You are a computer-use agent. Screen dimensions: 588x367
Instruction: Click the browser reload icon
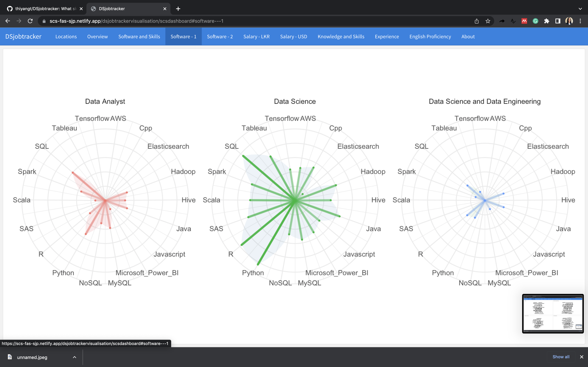coord(30,21)
